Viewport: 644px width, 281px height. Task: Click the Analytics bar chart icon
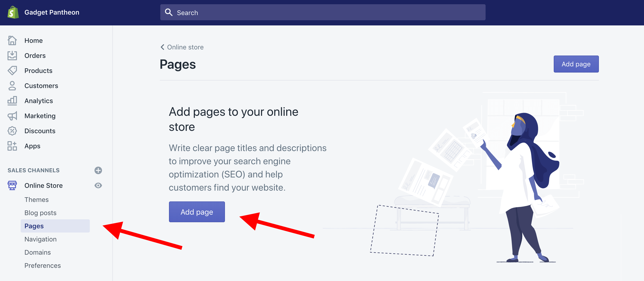[12, 100]
